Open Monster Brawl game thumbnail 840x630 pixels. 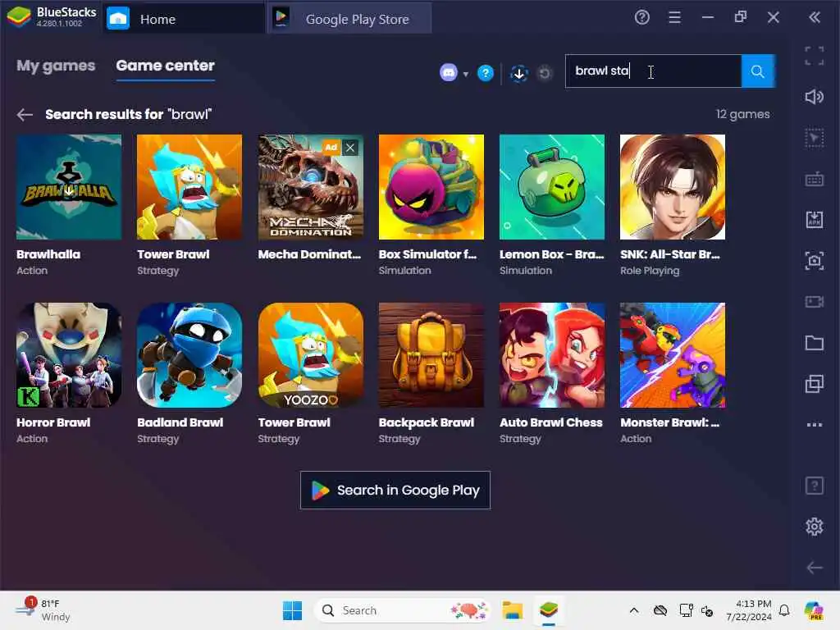[x=673, y=354]
